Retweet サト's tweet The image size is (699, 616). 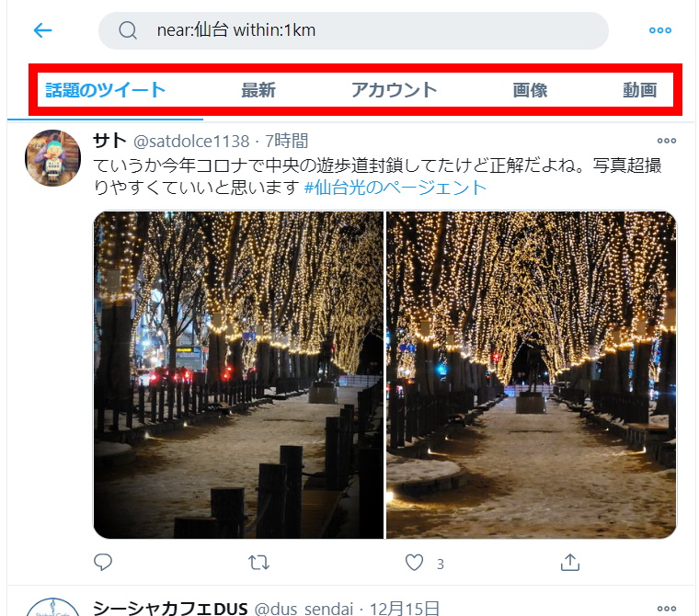[x=259, y=563]
